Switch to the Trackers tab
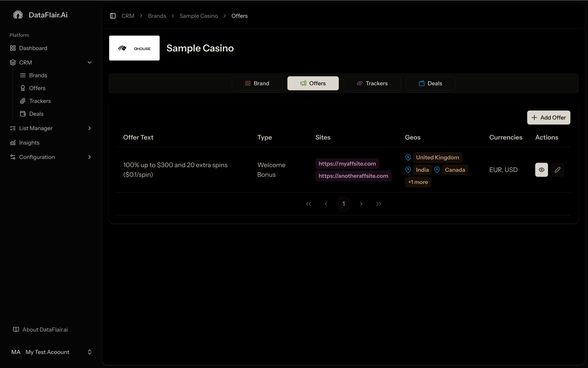 372,83
